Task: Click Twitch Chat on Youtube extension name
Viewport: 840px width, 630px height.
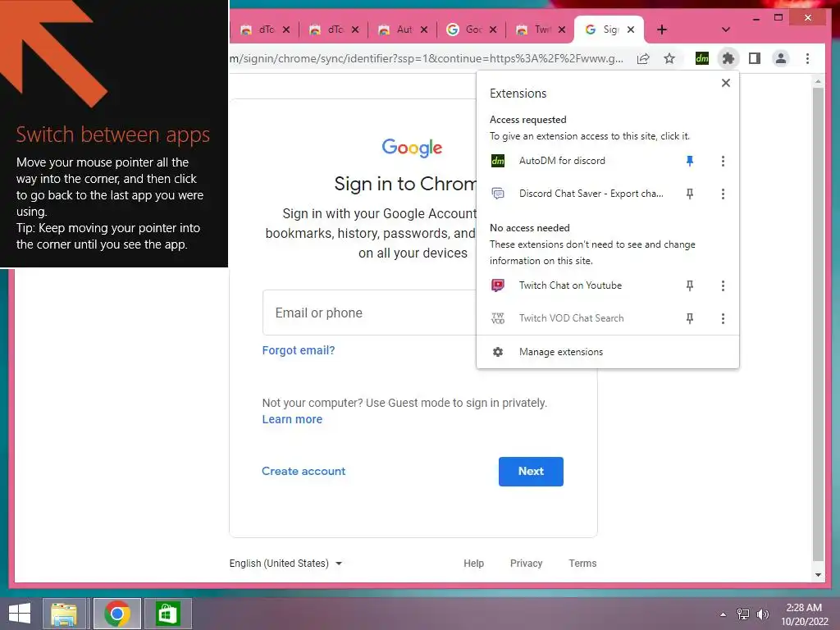Action: pyautogui.click(x=570, y=285)
